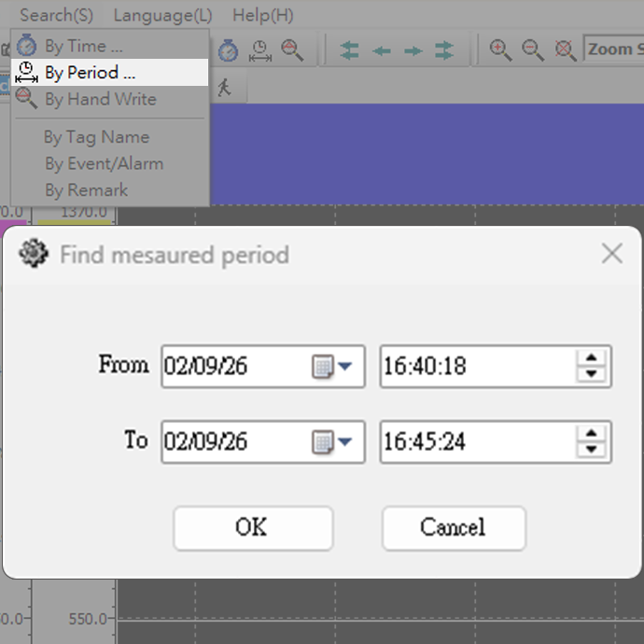Select By Period in Search menu
This screenshot has height=644, width=644.
coord(90,73)
